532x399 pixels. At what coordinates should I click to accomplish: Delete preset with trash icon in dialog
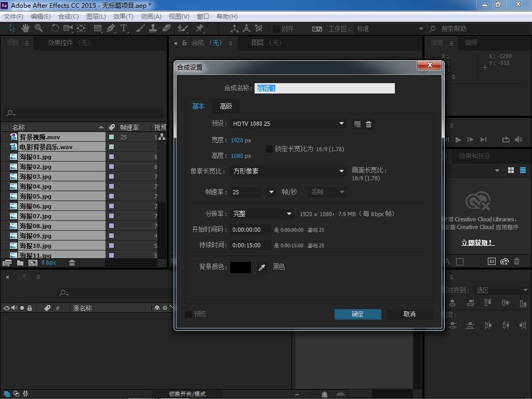368,124
